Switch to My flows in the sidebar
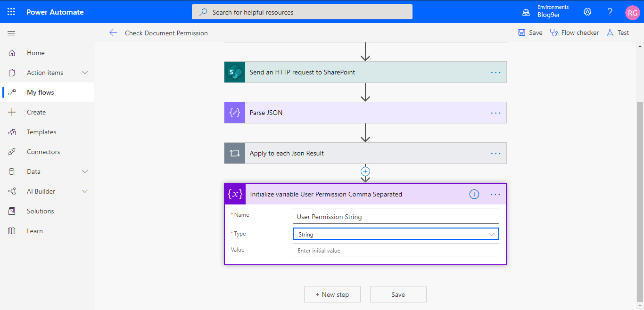The height and width of the screenshot is (310, 644). pos(40,92)
